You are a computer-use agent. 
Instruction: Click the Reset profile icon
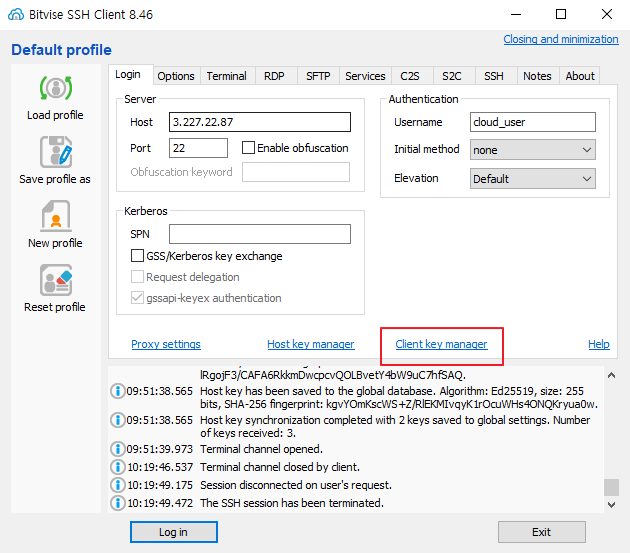click(56, 280)
